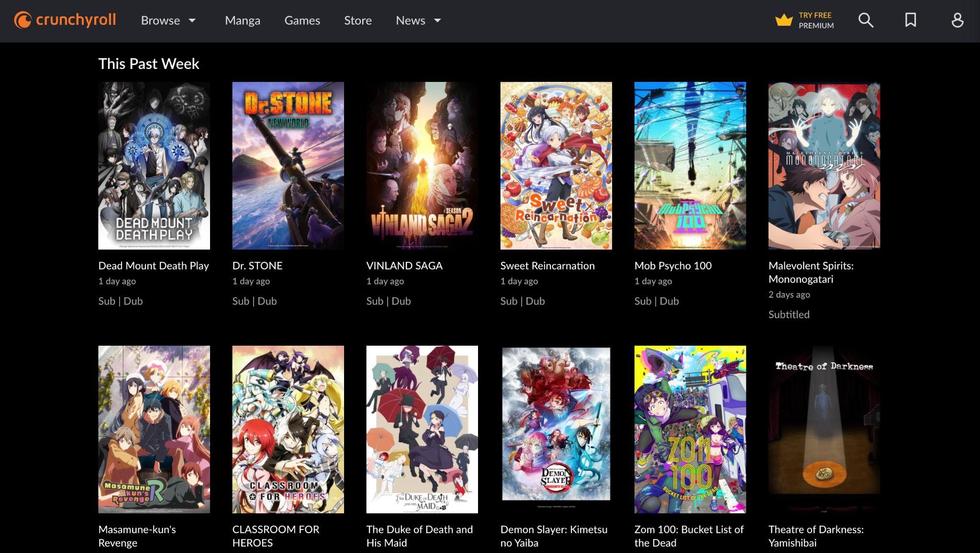Click Malevolent Spirits: Mononogatari title

point(811,272)
